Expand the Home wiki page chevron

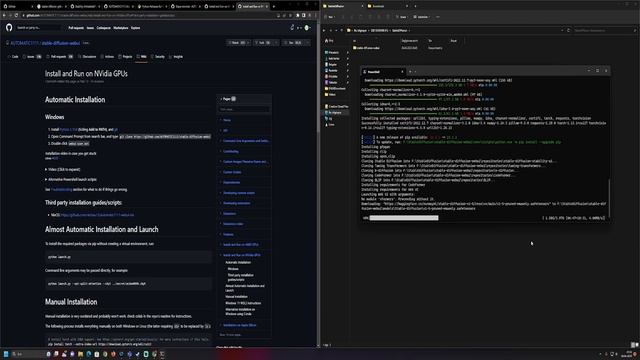pos(221,120)
